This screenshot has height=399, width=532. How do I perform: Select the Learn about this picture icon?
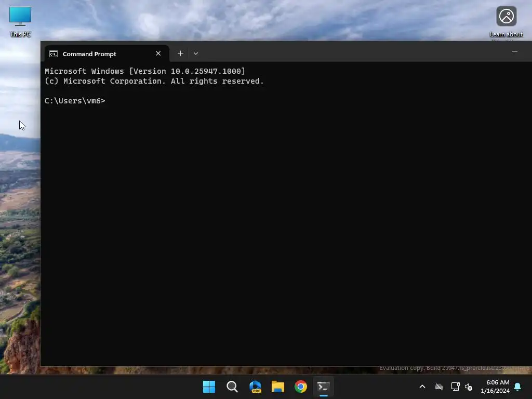pyautogui.click(x=506, y=22)
